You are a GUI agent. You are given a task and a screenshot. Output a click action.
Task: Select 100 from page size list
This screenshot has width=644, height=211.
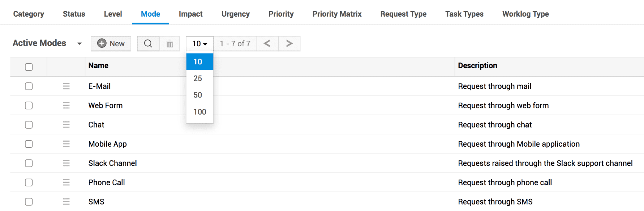199,112
